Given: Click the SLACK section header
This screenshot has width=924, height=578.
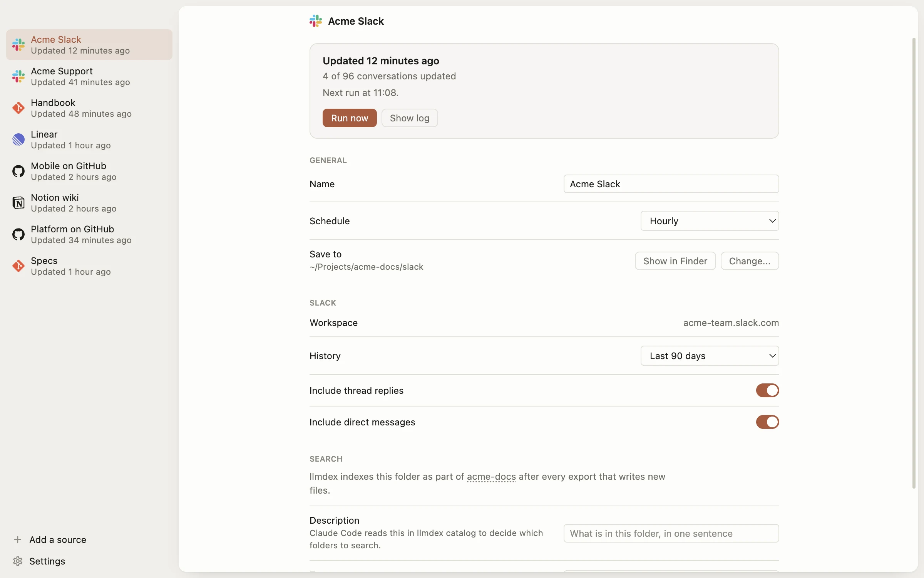Looking at the screenshot, I should (323, 303).
